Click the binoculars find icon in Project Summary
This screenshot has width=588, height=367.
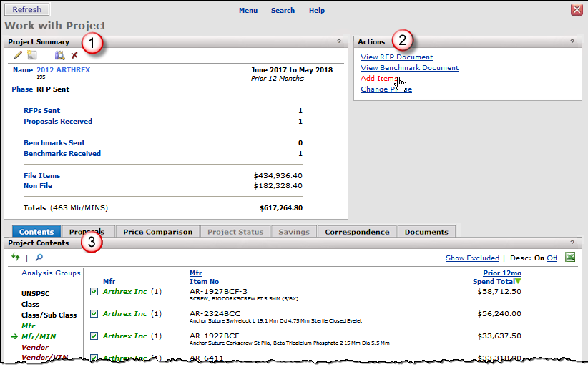pyautogui.click(x=60, y=55)
